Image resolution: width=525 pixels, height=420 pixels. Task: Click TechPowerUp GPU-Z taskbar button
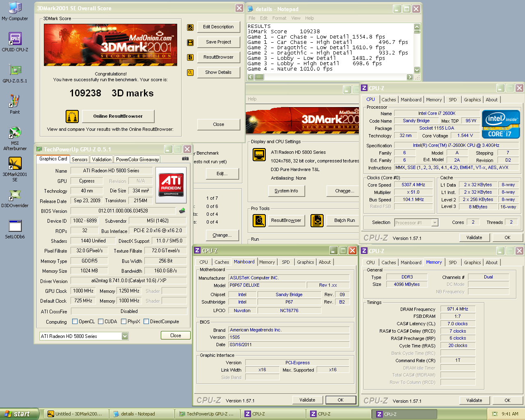[207, 414]
